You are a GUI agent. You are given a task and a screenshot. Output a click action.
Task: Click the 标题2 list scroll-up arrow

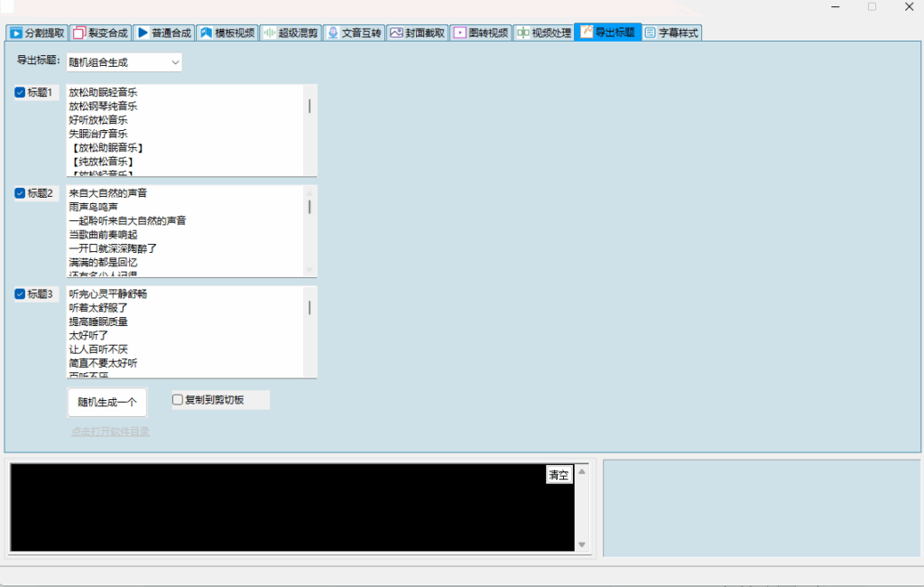point(310,193)
